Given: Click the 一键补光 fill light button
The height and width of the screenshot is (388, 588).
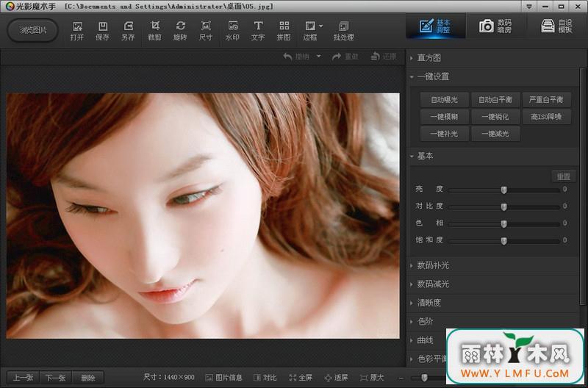Looking at the screenshot, I should [x=445, y=134].
